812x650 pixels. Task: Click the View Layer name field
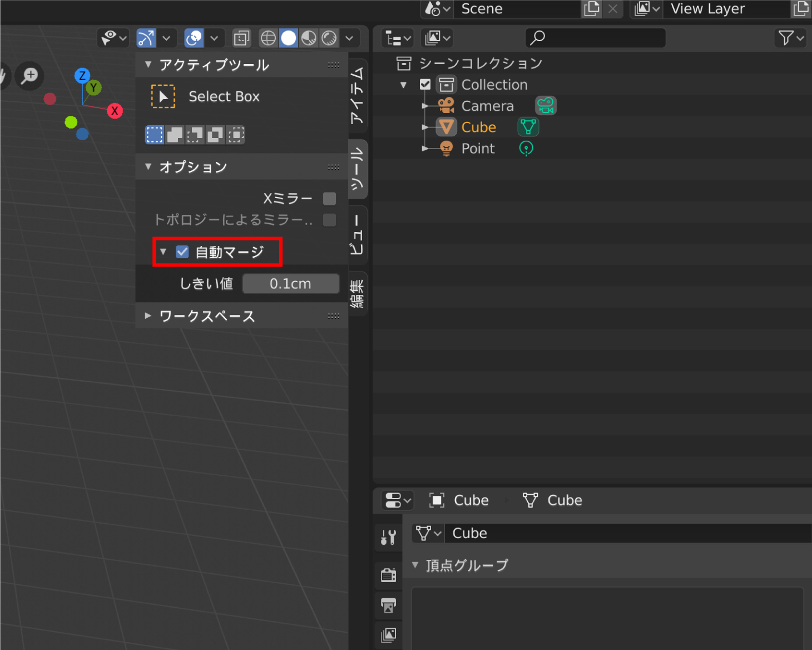[x=726, y=9]
